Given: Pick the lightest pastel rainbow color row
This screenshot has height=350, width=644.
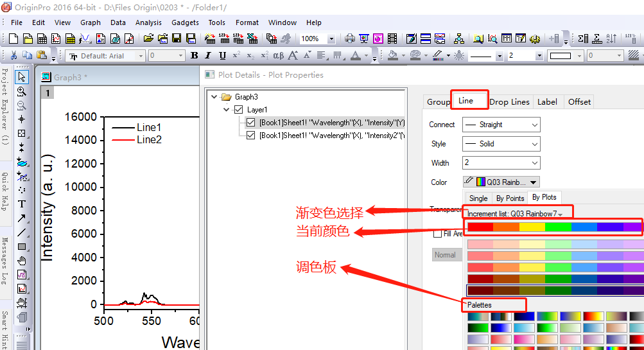Looking at the screenshot, I should click(x=555, y=245).
